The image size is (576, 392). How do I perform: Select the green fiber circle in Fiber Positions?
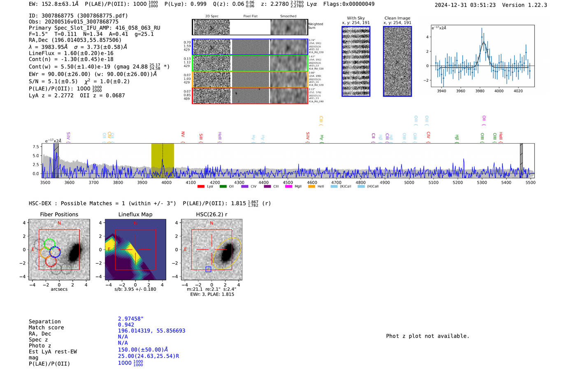pos(50,244)
